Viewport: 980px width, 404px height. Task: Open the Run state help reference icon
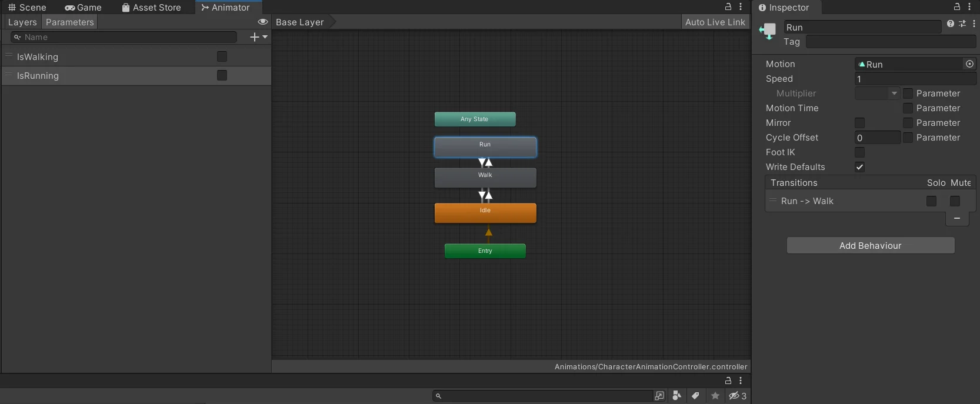(950, 24)
